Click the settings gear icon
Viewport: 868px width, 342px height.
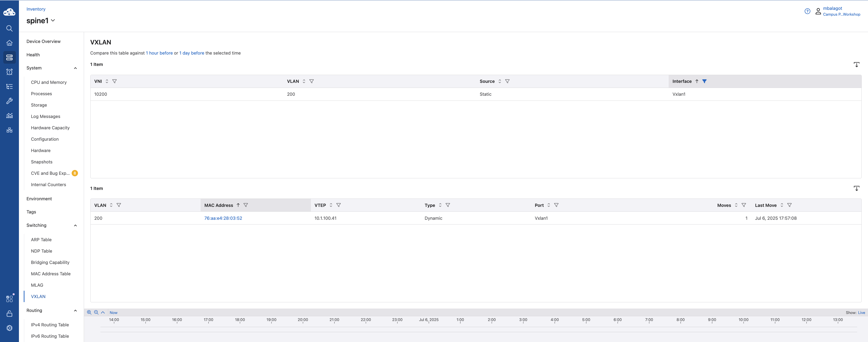(9, 328)
